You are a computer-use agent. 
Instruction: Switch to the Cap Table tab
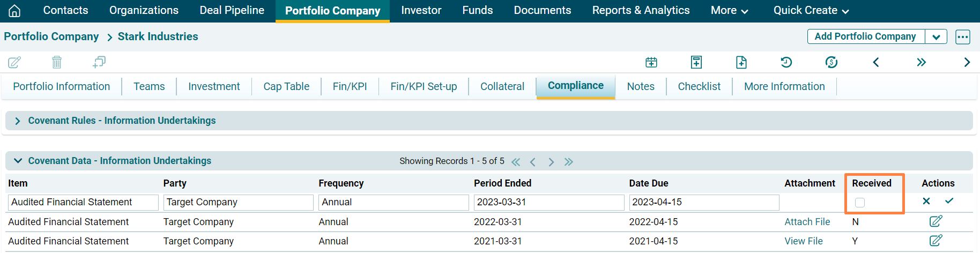point(286,86)
